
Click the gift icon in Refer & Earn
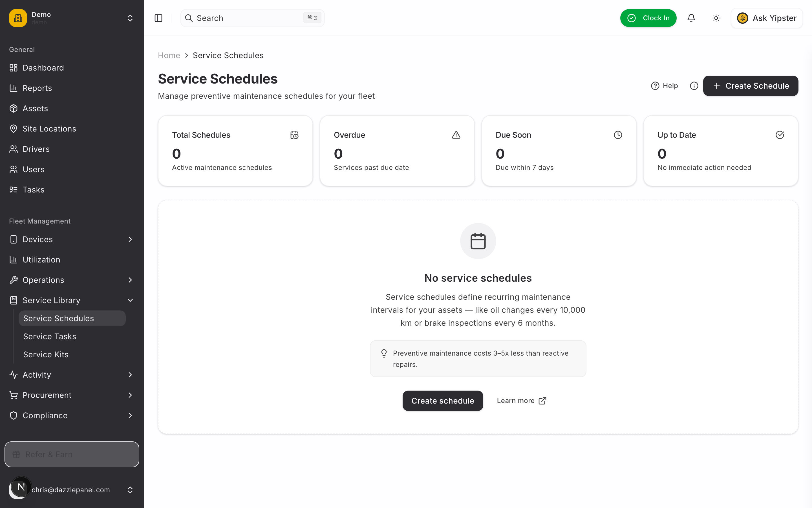pyautogui.click(x=16, y=454)
